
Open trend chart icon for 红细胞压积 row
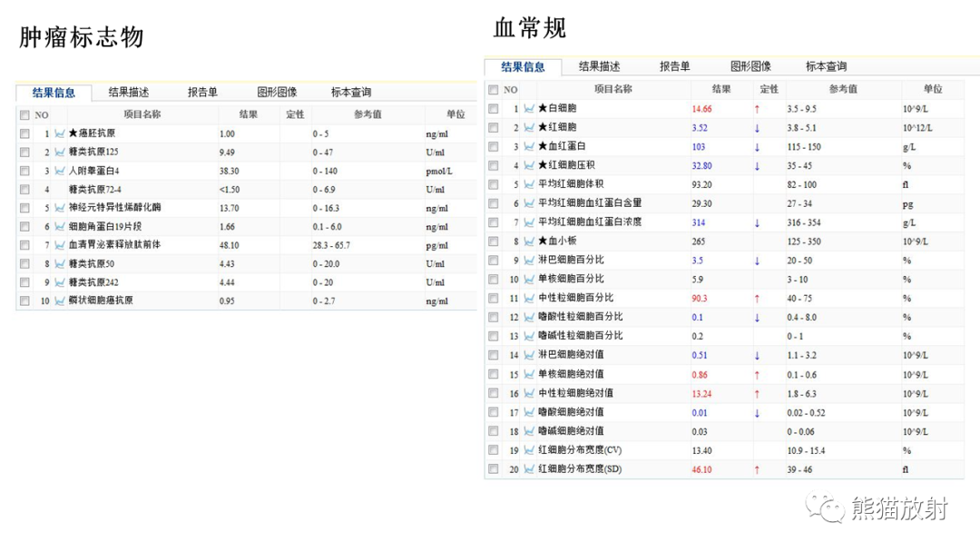pyautogui.click(x=529, y=165)
